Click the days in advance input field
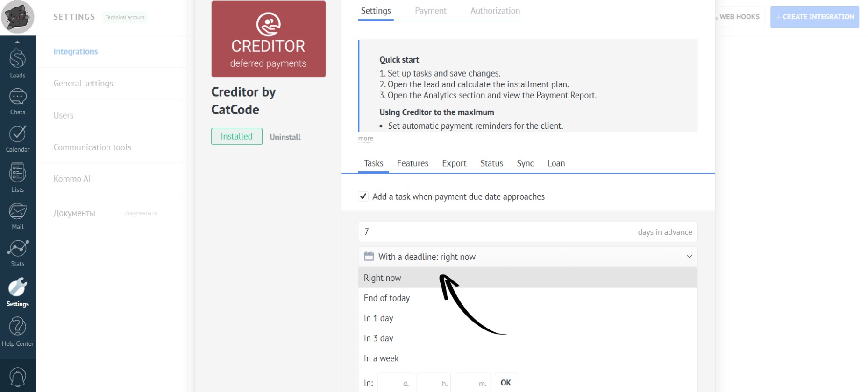The height and width of the screenshot is (392, 868). coord(495,232)
